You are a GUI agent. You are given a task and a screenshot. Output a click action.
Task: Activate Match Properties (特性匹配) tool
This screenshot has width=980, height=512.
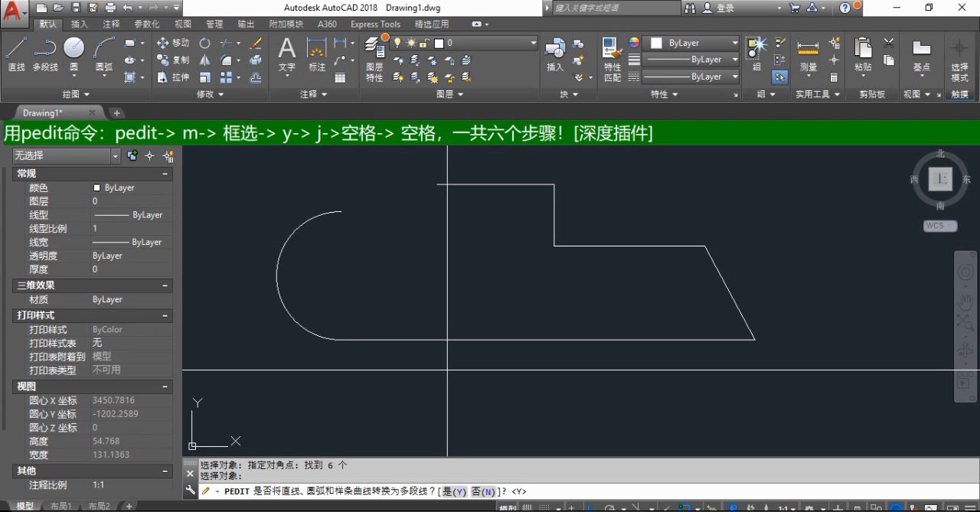point(612,59)
